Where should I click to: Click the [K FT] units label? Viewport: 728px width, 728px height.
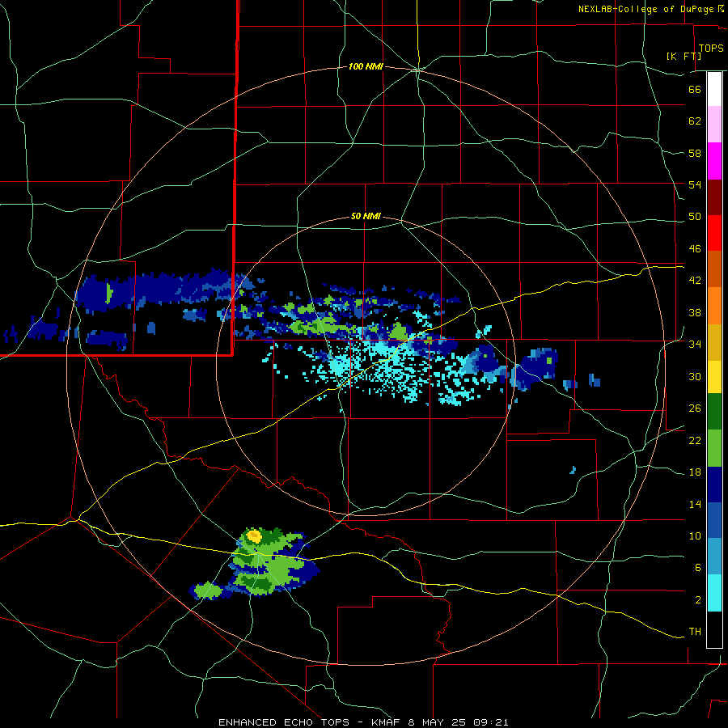point(684,56)
